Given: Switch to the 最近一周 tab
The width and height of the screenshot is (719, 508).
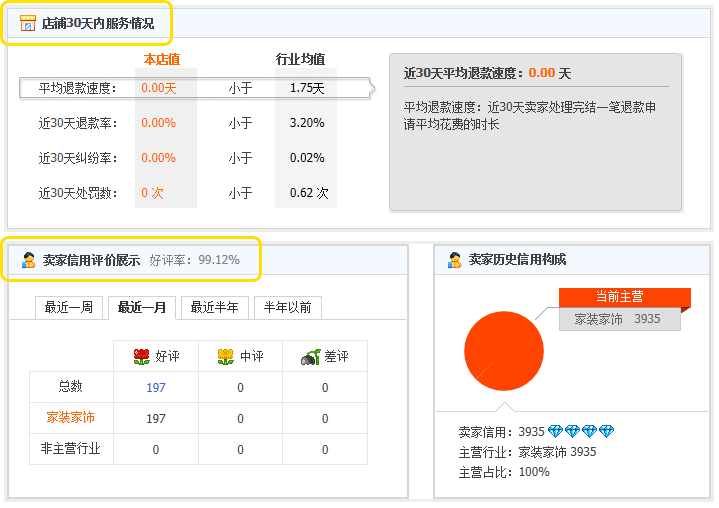Looking at the screenshot, I should [x=69, y=307].
